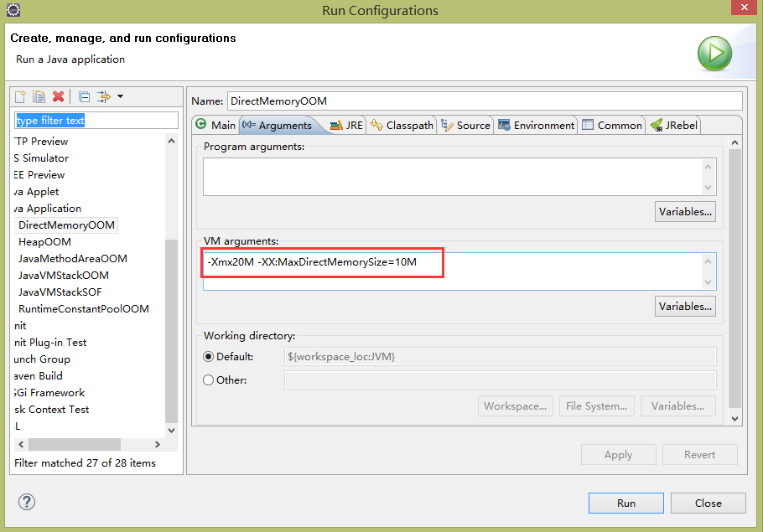763x532 pixels.
Task: Click the down arrow in VM arguments box
Action: pos(708,282)
